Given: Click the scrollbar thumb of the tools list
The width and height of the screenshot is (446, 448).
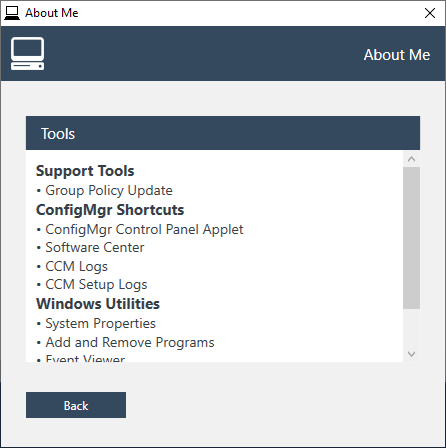Looking at the screenshot, I should click(x=411, y=238).
